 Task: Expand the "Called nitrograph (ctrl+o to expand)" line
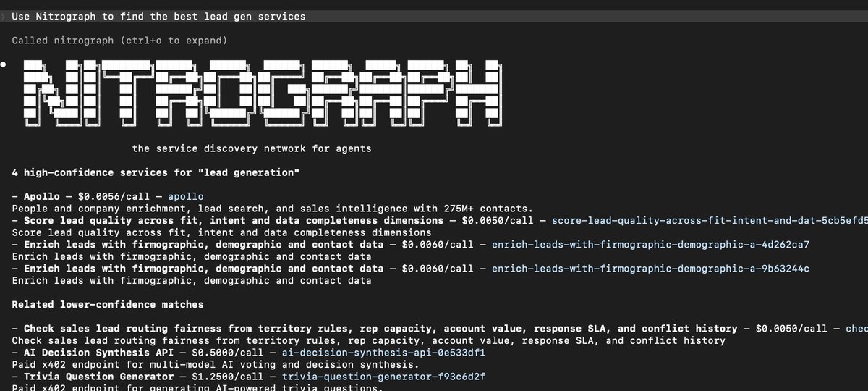coord(119,41)
